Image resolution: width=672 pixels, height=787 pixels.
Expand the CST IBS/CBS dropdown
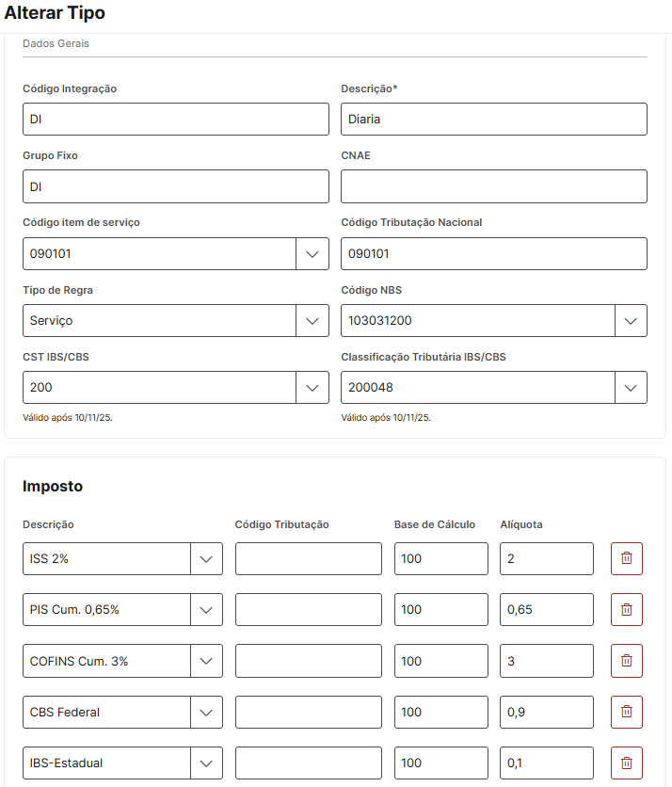click(x=312, y=388)
